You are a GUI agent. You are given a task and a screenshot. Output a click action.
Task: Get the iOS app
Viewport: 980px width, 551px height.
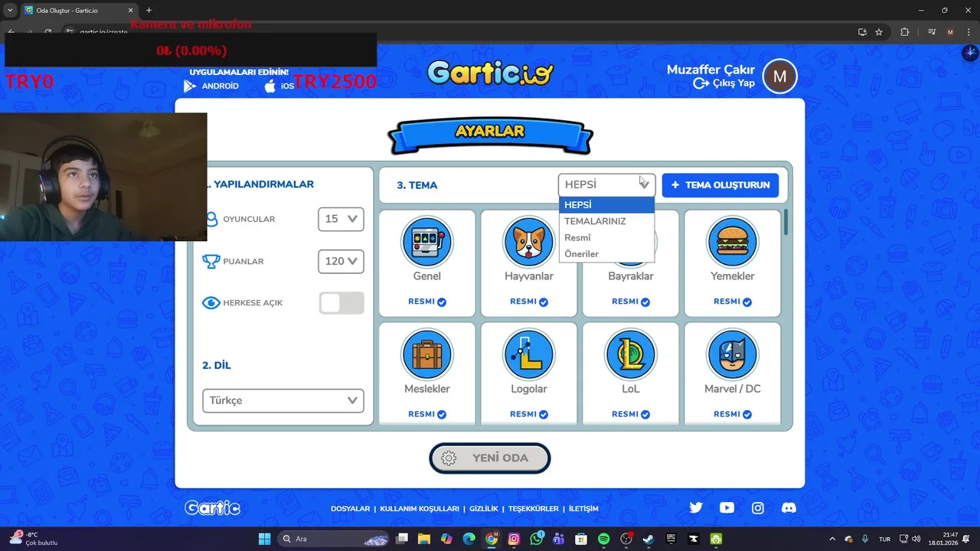point(279,86)
